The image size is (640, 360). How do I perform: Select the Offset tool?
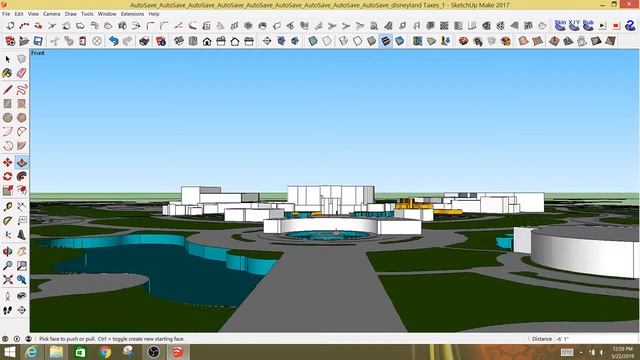[x=22, y=190]
